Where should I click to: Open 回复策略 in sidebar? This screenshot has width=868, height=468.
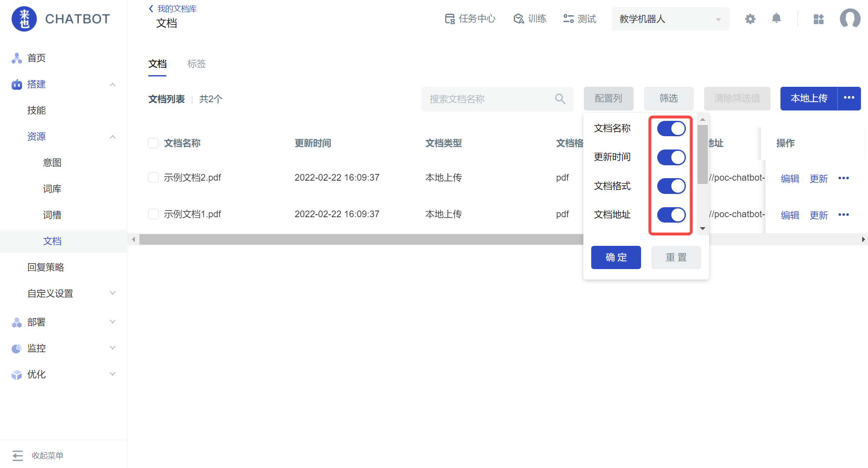46,267
